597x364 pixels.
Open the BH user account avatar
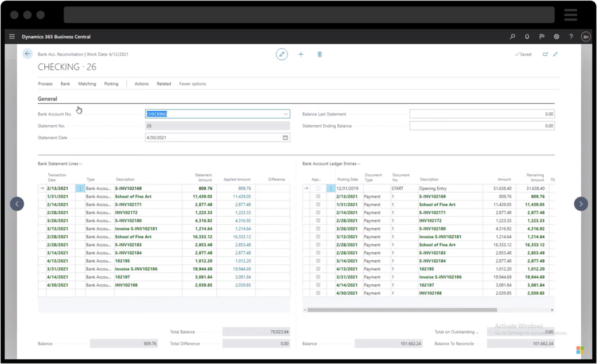585,37
